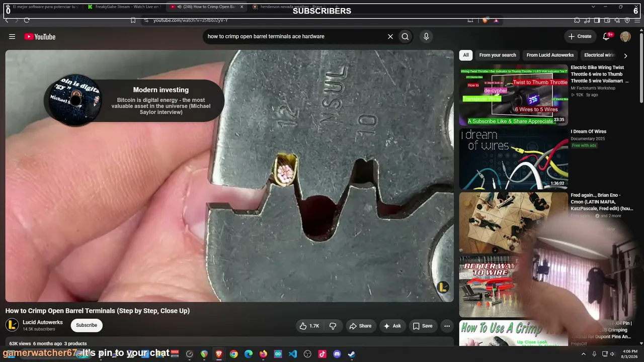Show hidden system tray icons
This screenshot has width=644, height=362.
[x=584, y=354]
